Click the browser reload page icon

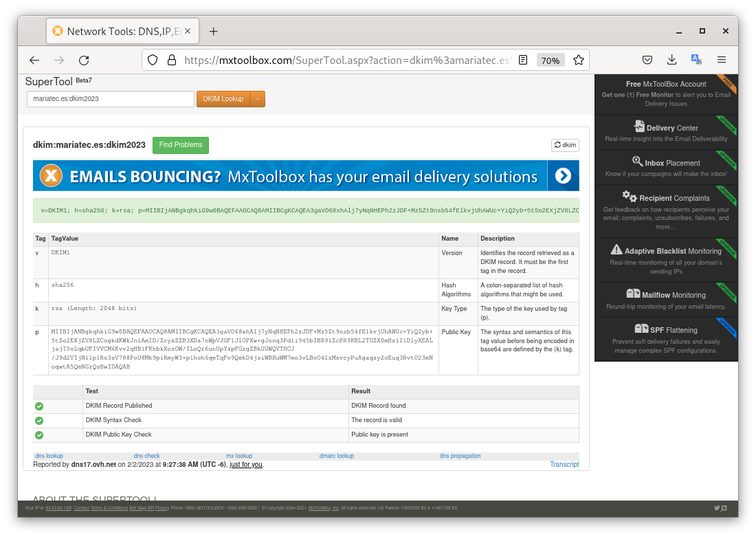point(84,61)
